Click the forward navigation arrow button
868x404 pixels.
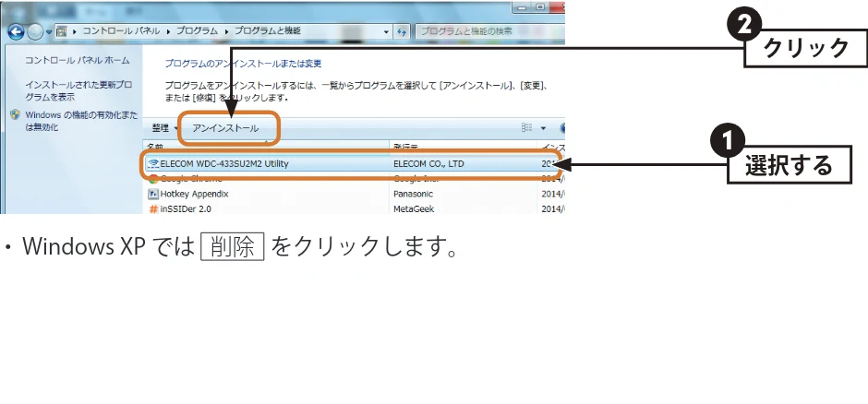coord(35,31)
